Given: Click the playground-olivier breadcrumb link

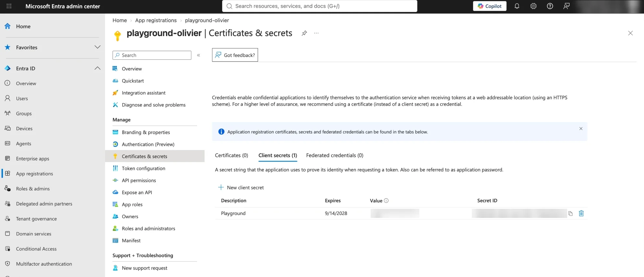Looking at the screenshot, I should (x=207, y=20).
